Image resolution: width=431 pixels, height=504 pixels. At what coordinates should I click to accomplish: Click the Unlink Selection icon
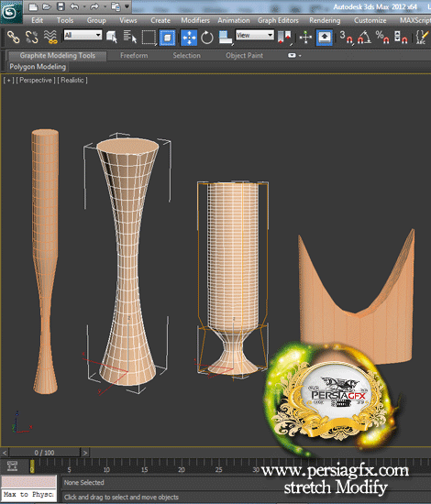pyautogui.click(x=32, y=37)
